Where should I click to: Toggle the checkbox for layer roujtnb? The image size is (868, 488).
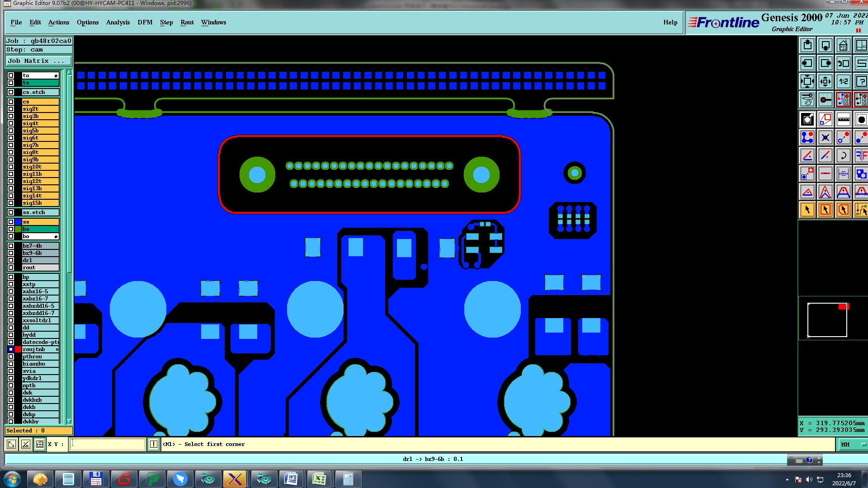(11, 349)
